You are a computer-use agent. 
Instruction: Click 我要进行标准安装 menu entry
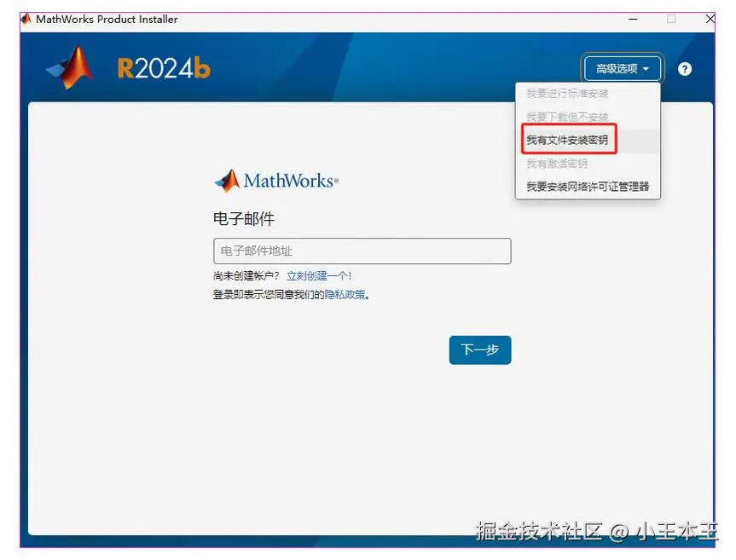click(568, 94)
